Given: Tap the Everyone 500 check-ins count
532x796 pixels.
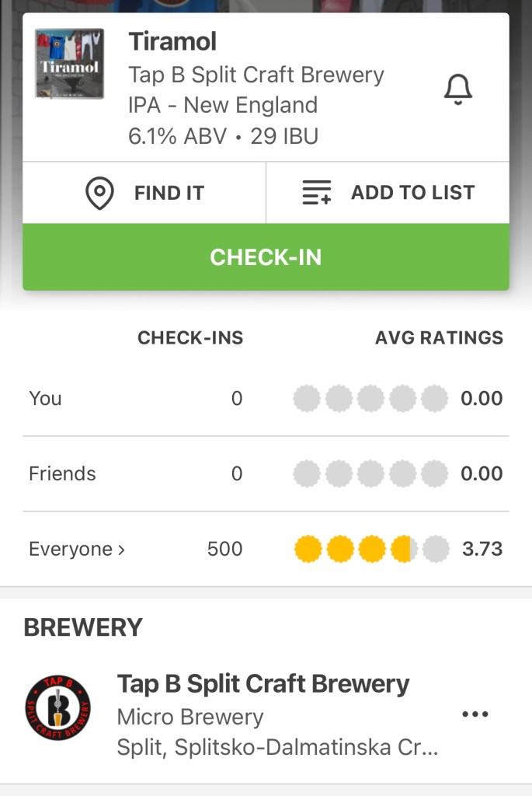Looking at the screenshot, I should pos(224,550).
